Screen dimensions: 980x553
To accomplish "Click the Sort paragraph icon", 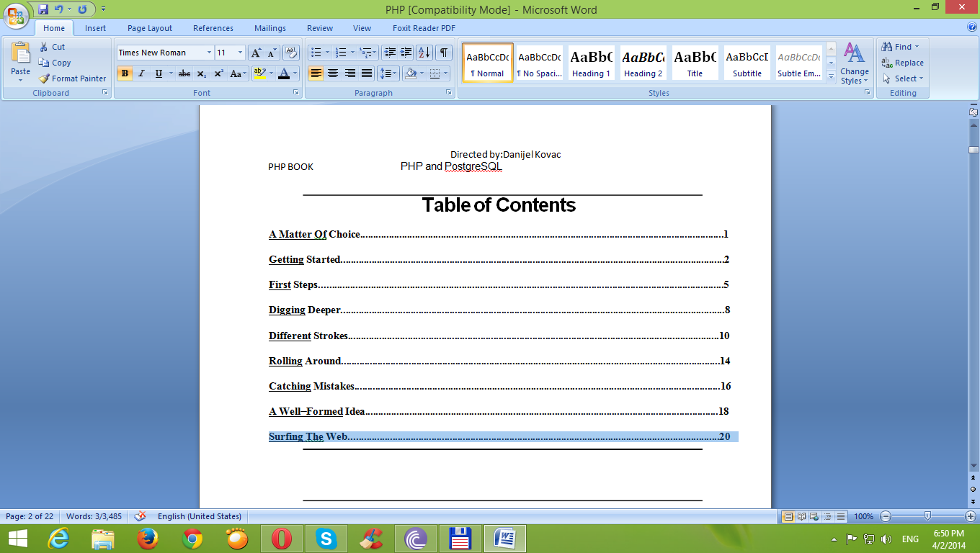I will (424, 53).
